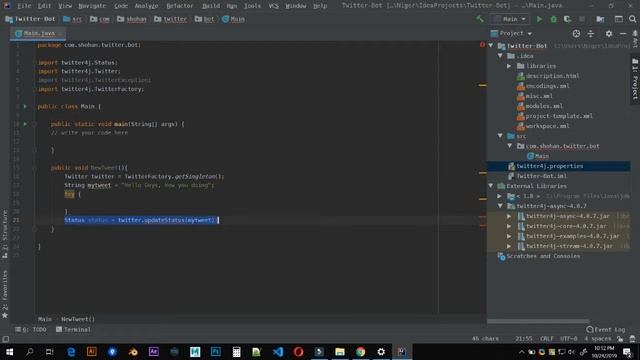Open Microsoft Edge from taskbar
Viewport: 640px width, 360px height.
point(71,351)
